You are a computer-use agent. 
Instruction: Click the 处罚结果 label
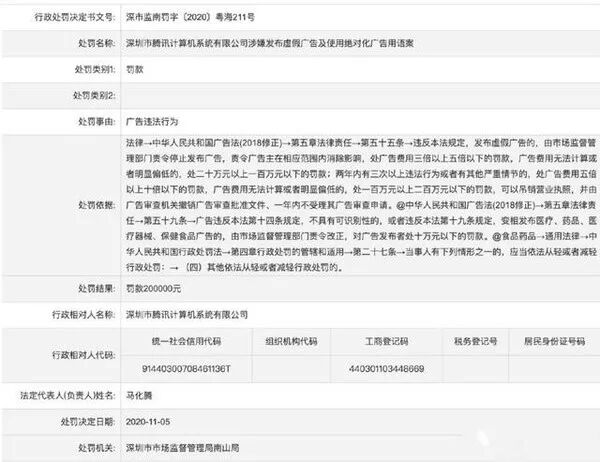tap(96, 289)
